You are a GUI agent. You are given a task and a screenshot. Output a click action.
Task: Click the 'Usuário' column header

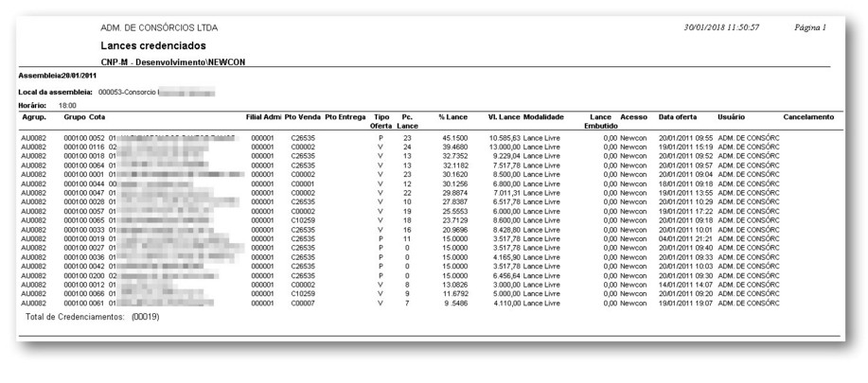pyautogui.click(x=731, y=117)
